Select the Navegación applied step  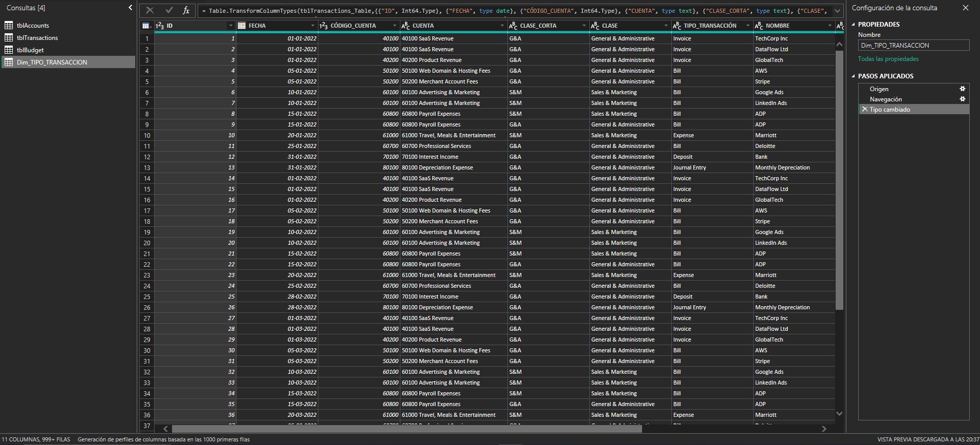pos(886,99)
